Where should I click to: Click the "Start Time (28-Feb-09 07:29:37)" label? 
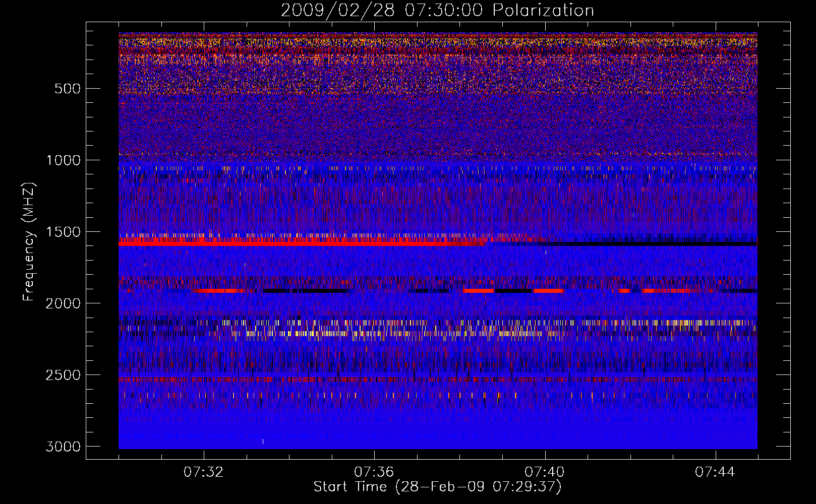[437, 487]
